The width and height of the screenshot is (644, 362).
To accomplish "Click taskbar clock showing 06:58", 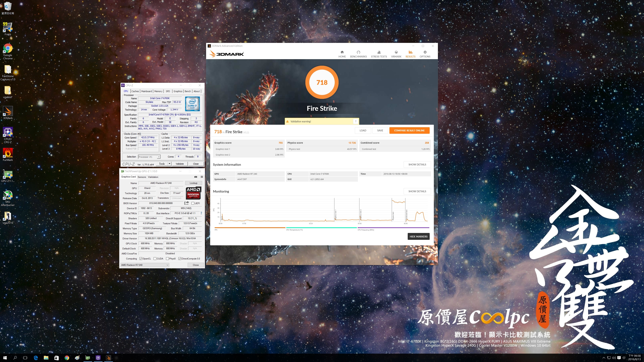I will click(x=634, y=357).
